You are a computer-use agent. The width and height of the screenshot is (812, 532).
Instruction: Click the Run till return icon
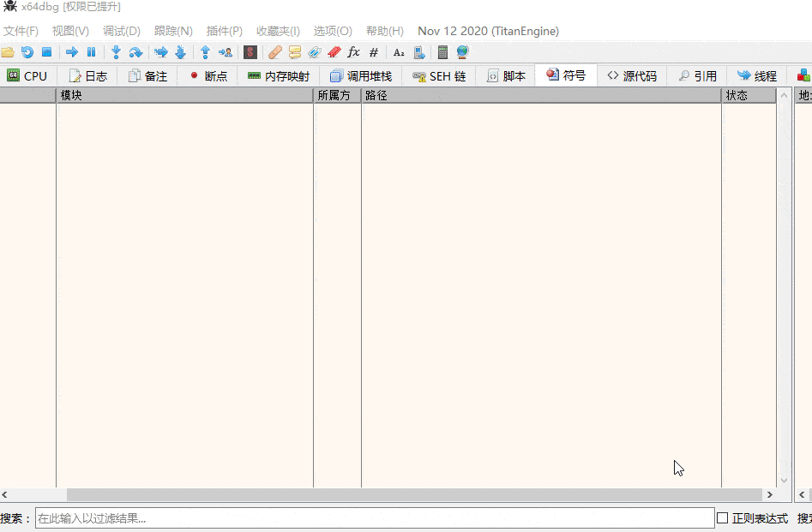click(x=205, y=52)
